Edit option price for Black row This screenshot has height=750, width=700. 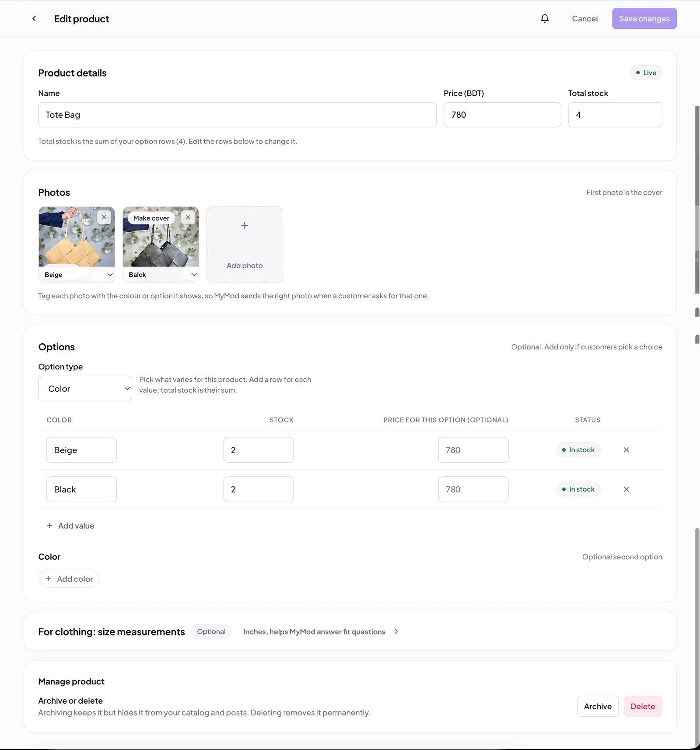point(473,489)
